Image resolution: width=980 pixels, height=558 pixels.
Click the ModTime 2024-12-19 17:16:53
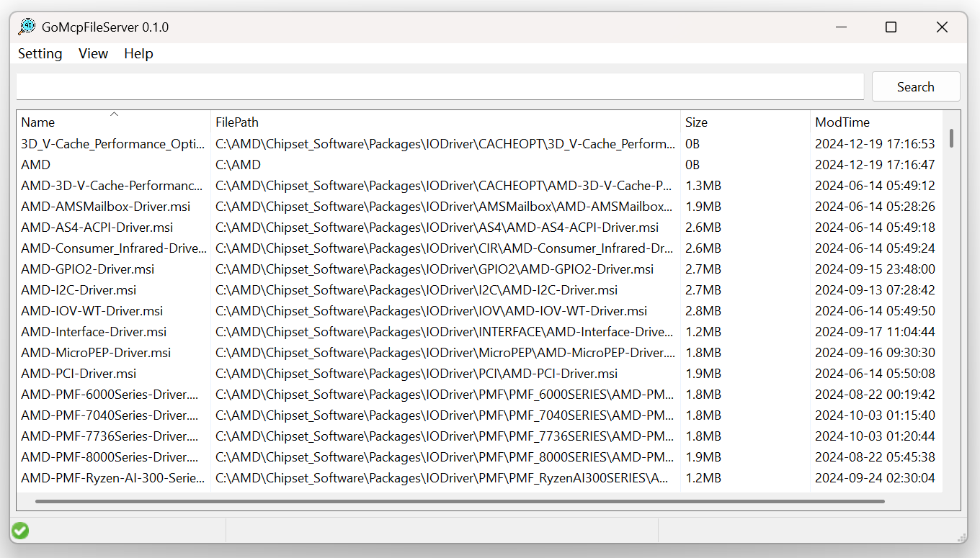click(875, 144)
